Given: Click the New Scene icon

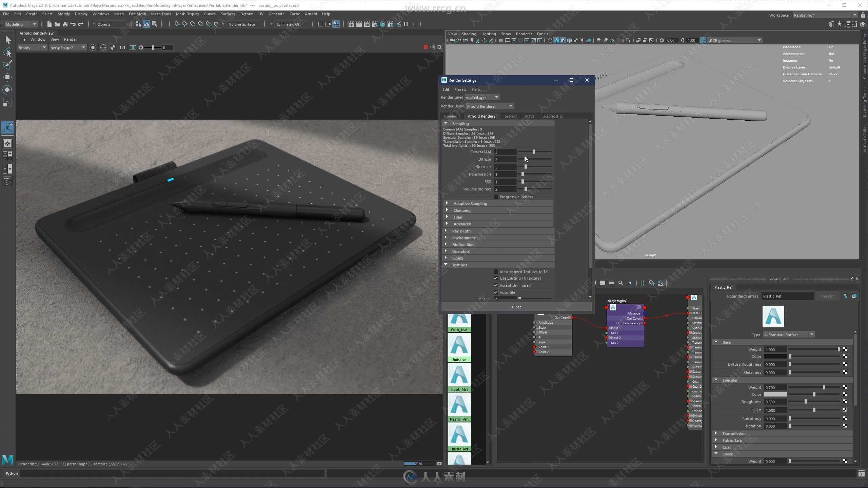Looking at the screenshot, I should tap(49, 24).
